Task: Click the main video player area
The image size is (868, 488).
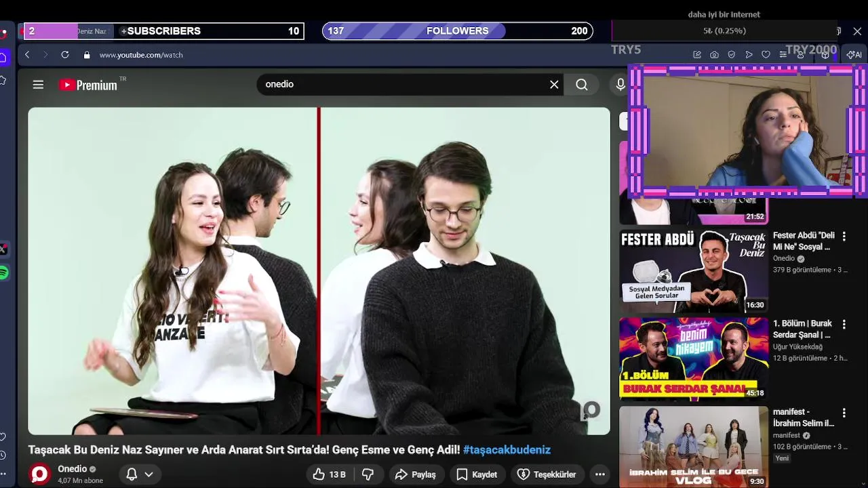Action: point(319,271)
